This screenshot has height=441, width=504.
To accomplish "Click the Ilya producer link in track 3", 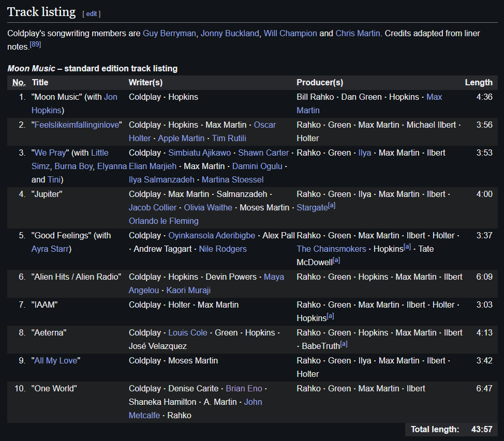I will point(364,153).
